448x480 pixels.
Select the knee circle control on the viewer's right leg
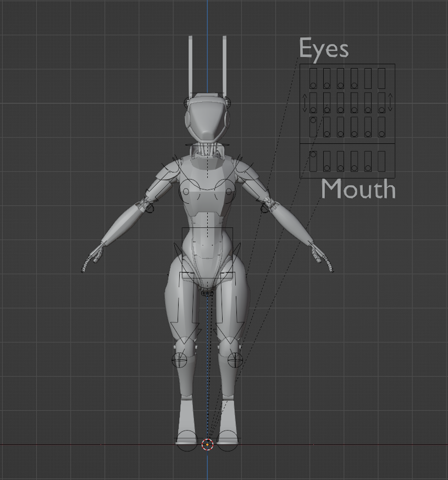coord(235,360)
